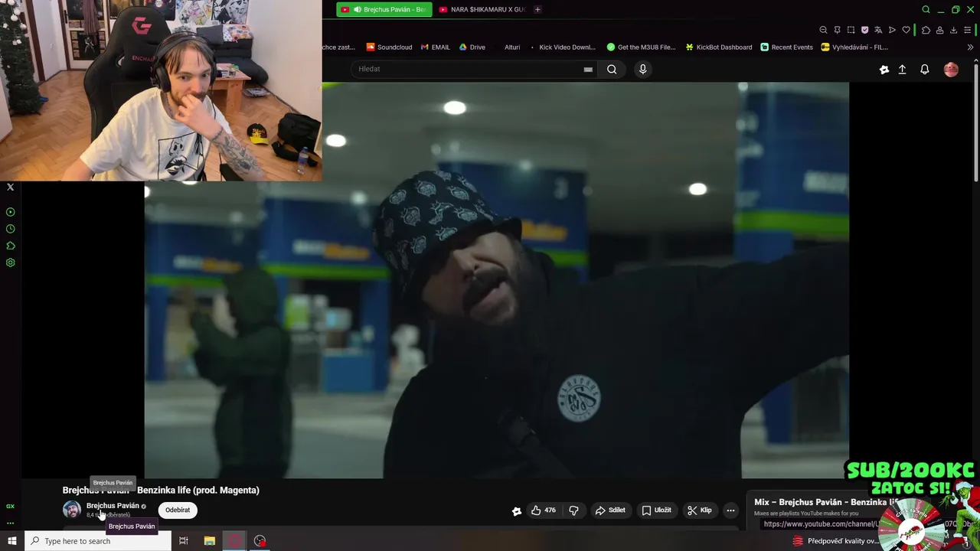Open the Recent Events bookmark
This screenshot has height=551, width=980.
tap(786, 47)
